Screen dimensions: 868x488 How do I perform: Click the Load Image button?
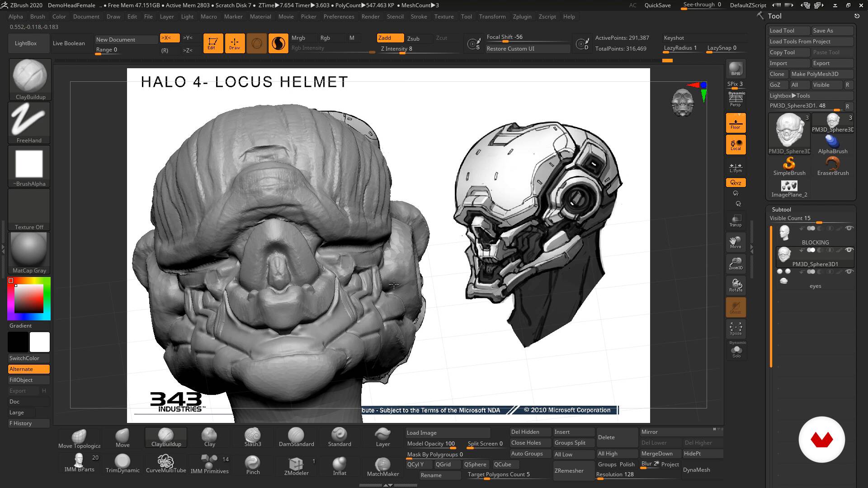pyautogui.click(x=448, y=433)
